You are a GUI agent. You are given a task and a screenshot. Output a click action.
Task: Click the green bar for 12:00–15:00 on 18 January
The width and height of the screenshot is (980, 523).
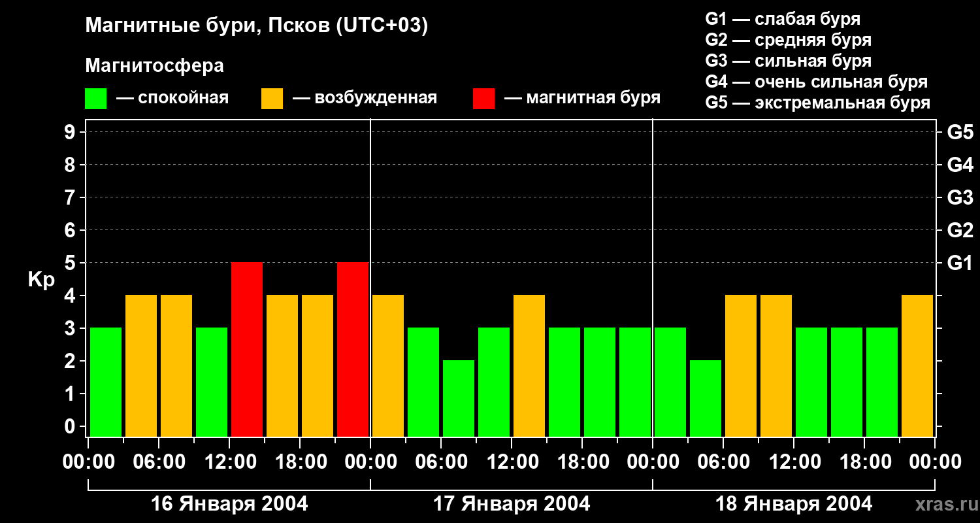pyautogui.click(x=811, y=382)
